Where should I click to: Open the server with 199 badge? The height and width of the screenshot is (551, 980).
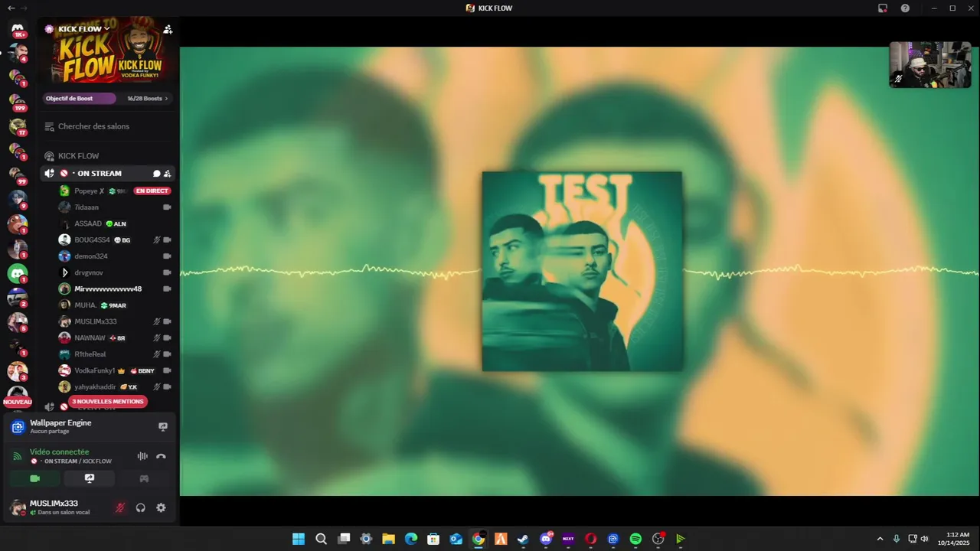18,103
